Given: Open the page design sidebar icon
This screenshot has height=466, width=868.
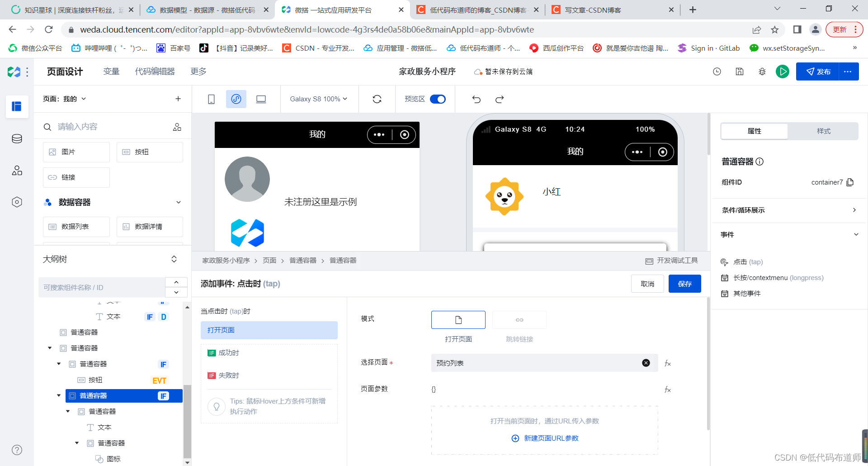Looking at the screenshot, I should [x=17, y=106].
